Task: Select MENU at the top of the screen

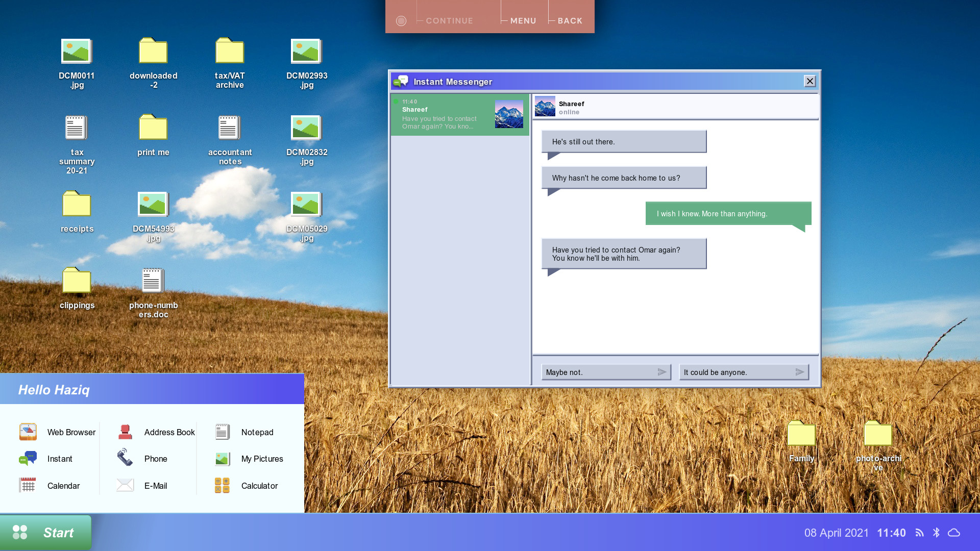Action: (523, 20)
